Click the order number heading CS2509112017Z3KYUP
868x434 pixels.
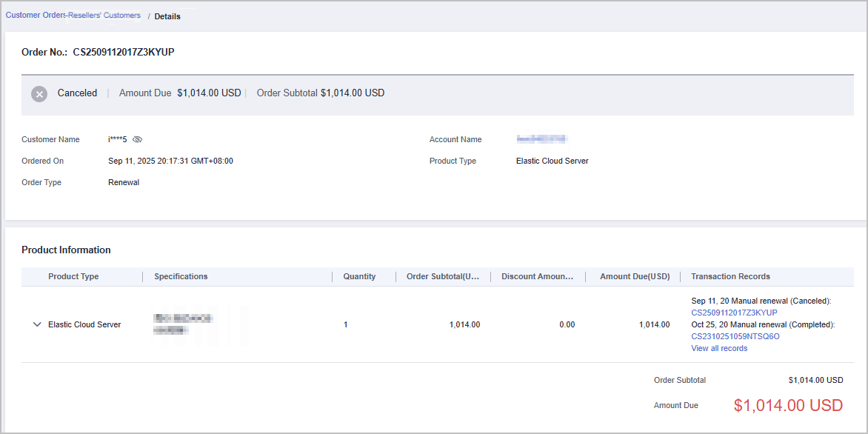pos(123,53)
